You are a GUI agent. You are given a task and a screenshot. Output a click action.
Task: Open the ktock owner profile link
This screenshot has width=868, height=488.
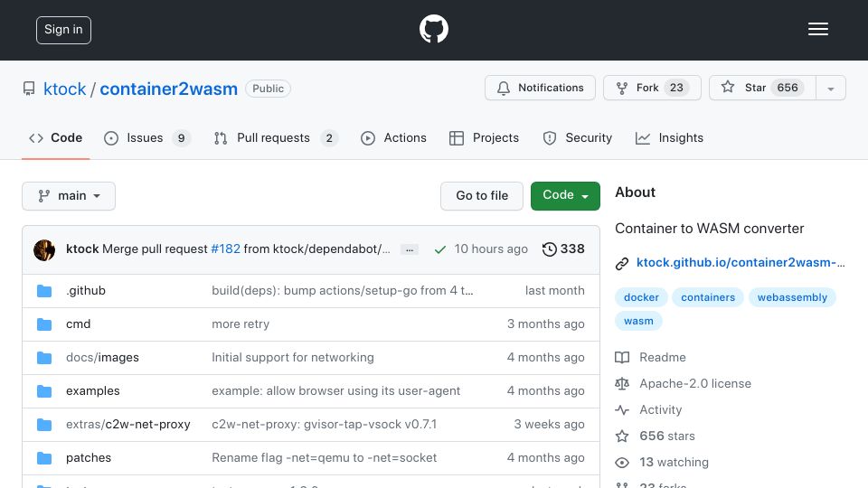[65, 89]
